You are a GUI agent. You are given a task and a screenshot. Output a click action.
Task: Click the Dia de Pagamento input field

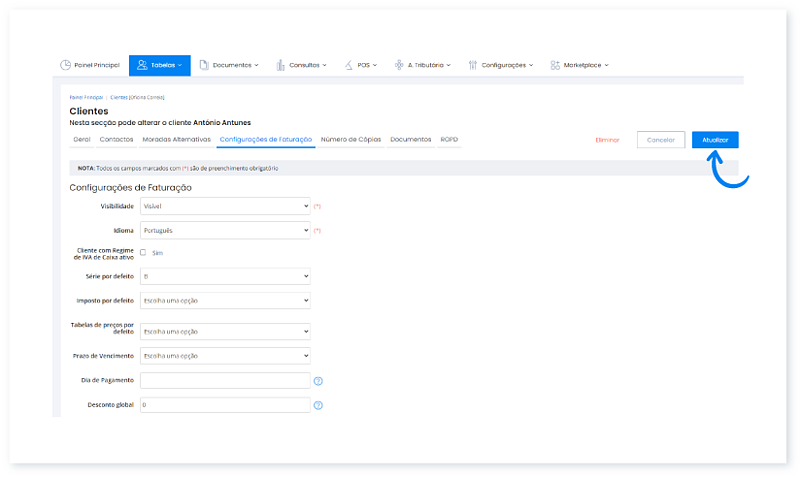point(225,381)
